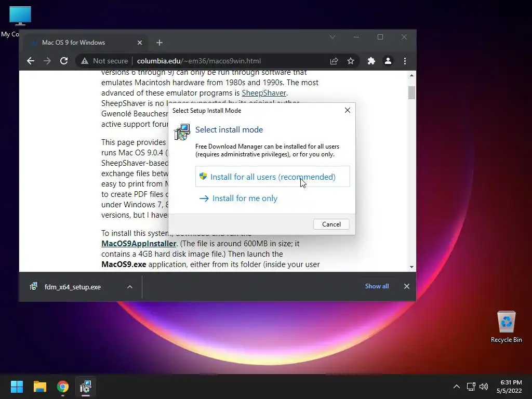Go forward in Chrome browser
The width and height of the screenshot is (532, 399).
point(47,61)
